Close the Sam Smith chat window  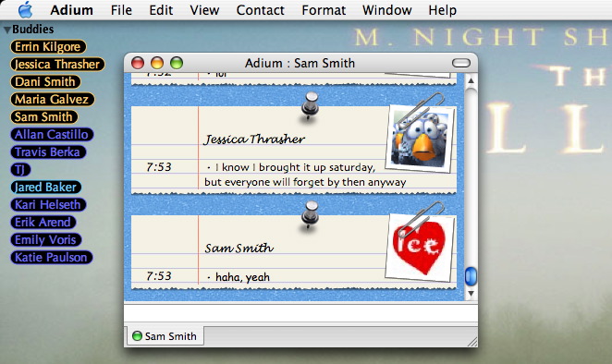click(x=138, y=63)
